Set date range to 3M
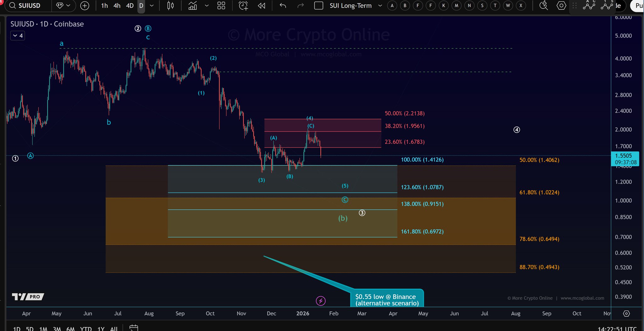The width and height of the screenshot is (644, 331). click(57, 328)
